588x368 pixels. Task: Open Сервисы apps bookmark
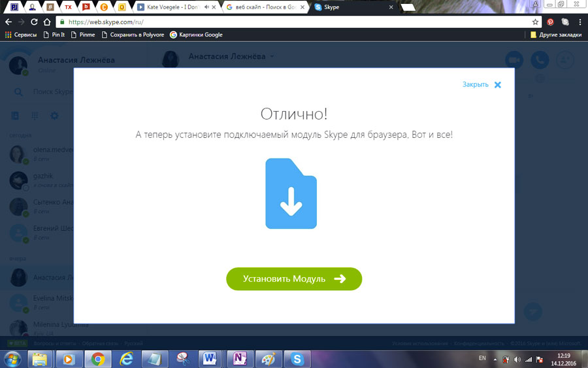21,35
